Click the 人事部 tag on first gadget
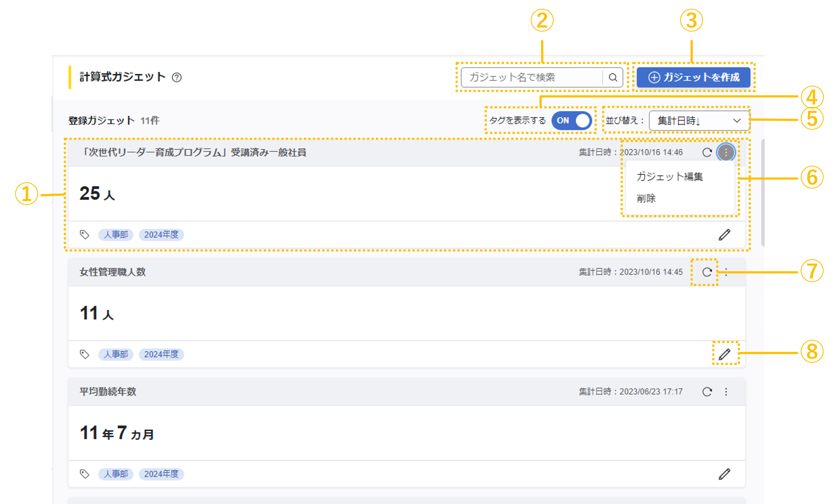The height and width of the screenshot is (504, 839). tap(115, 235)
